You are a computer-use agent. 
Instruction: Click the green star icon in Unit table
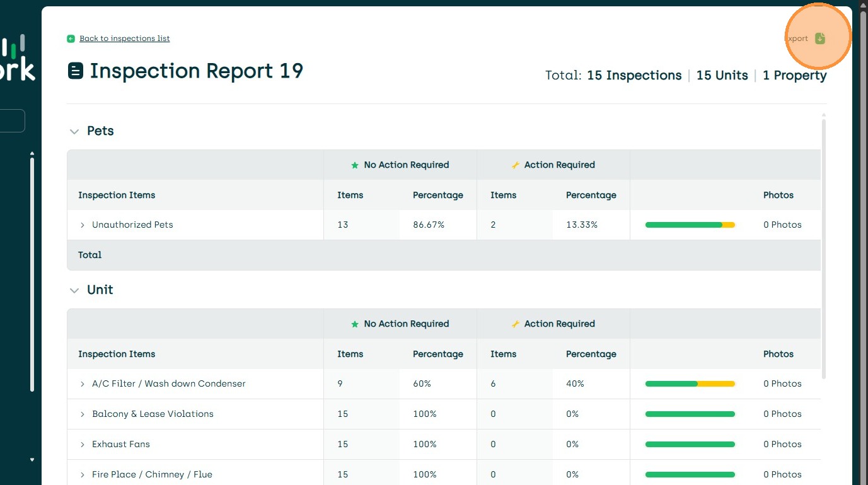(355, 324)
